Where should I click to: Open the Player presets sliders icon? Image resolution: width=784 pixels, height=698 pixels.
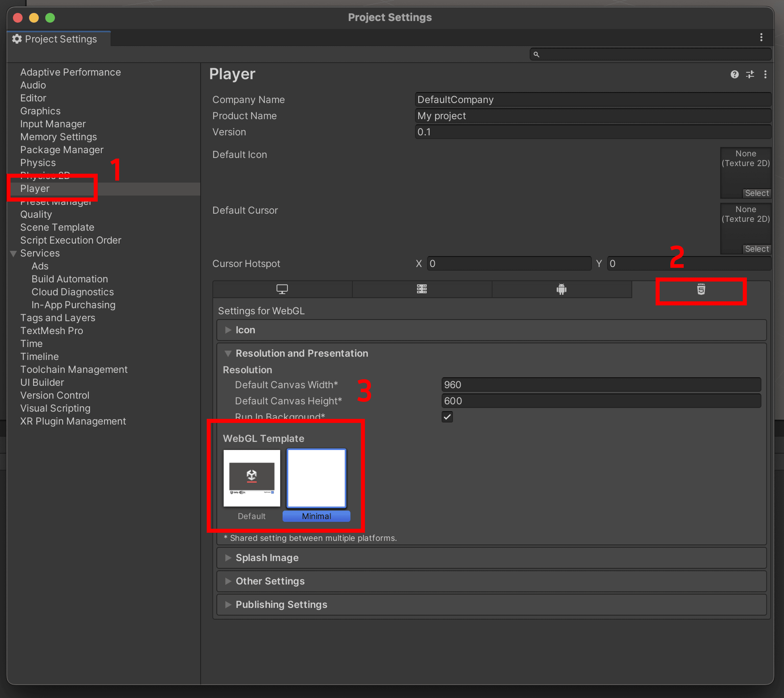[x=750, y=74]
